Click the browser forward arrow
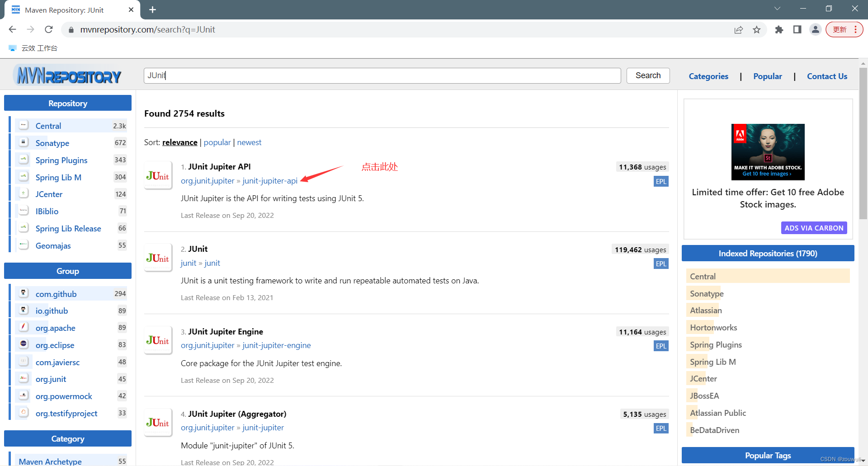 31,29
